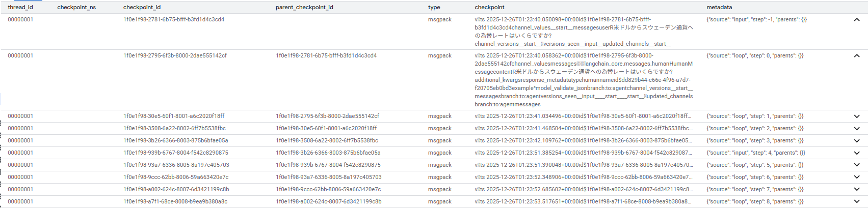Show full content of step 7 row
Viewport: 868px width, 208px height.
click(856, 190)
